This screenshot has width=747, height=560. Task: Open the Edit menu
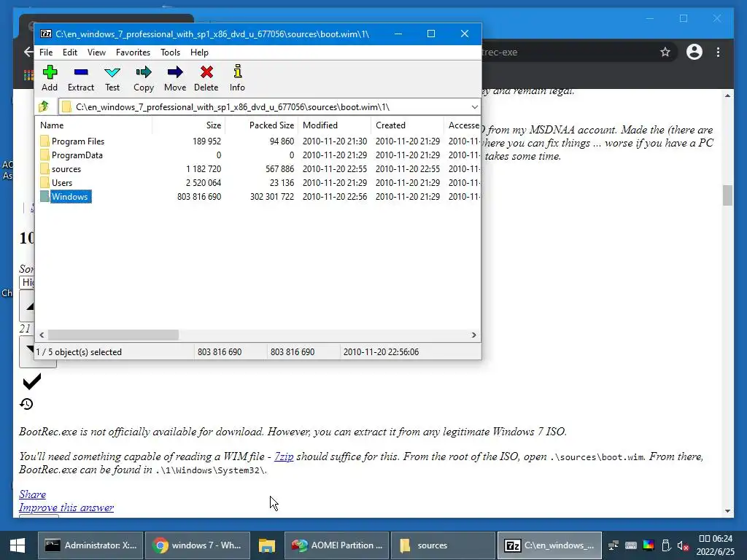(x=70, y=52)
